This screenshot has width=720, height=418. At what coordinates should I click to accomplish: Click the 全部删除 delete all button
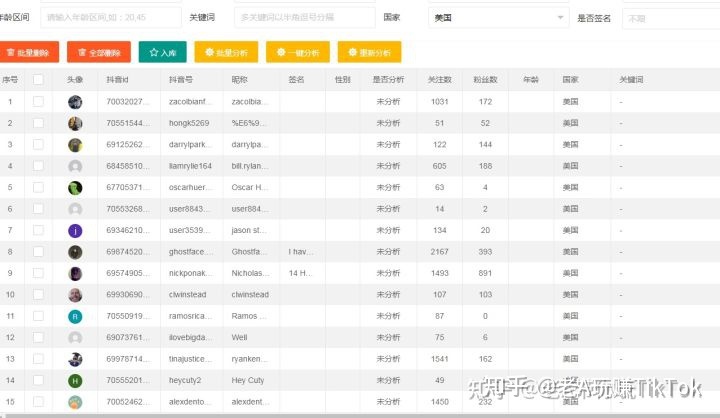99,52
